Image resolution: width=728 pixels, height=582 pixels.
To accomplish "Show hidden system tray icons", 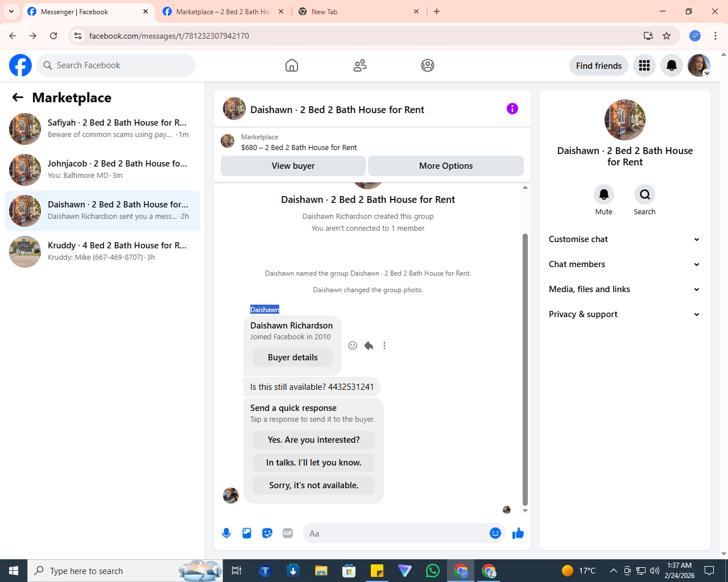I will (x=613, y=571).
